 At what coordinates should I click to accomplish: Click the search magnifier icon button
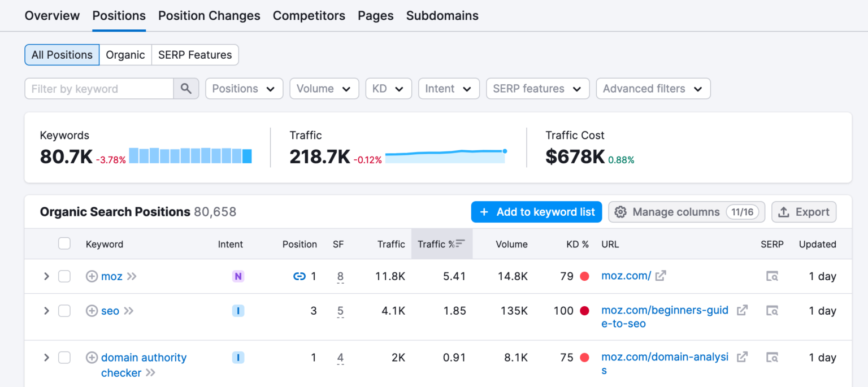tap(186, 89)
